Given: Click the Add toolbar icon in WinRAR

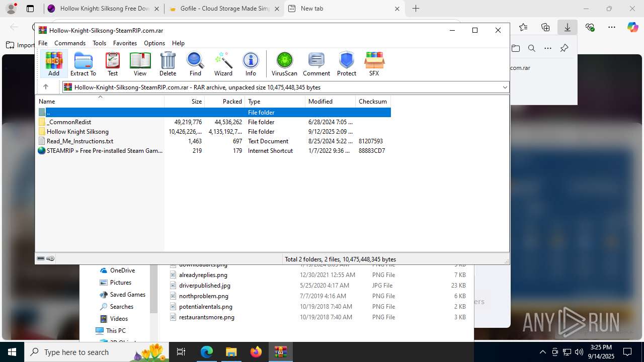Looking at the screenshot, I should tap(54, 64).
